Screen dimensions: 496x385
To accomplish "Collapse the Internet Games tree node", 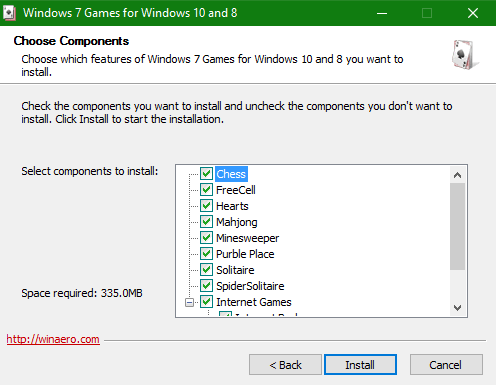I will point(189,302).
